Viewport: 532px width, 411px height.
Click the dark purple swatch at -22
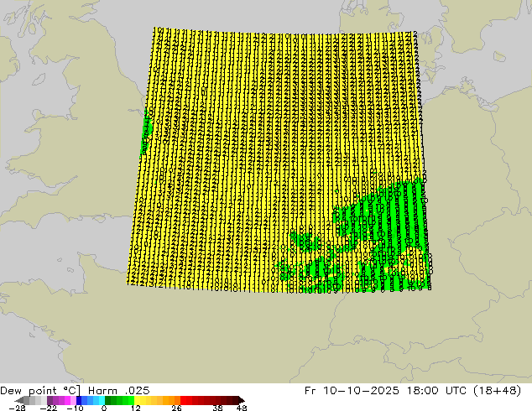[x=50, y=400]
